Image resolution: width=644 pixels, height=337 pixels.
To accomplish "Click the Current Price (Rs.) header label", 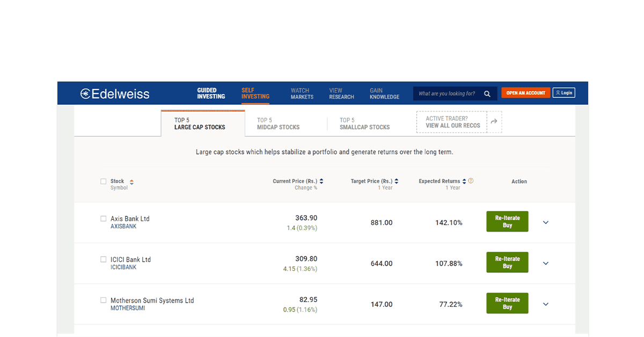I will (295, 181).
